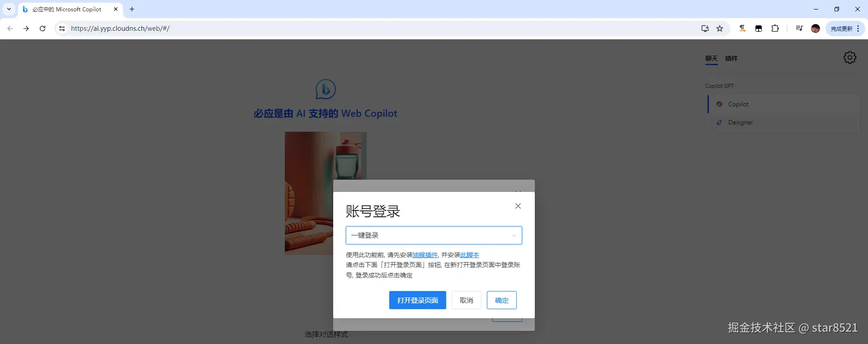This screenshot has width=868, height=344.
Task: Click the install app icon in address bar
Action: click(x=705, y=29)
